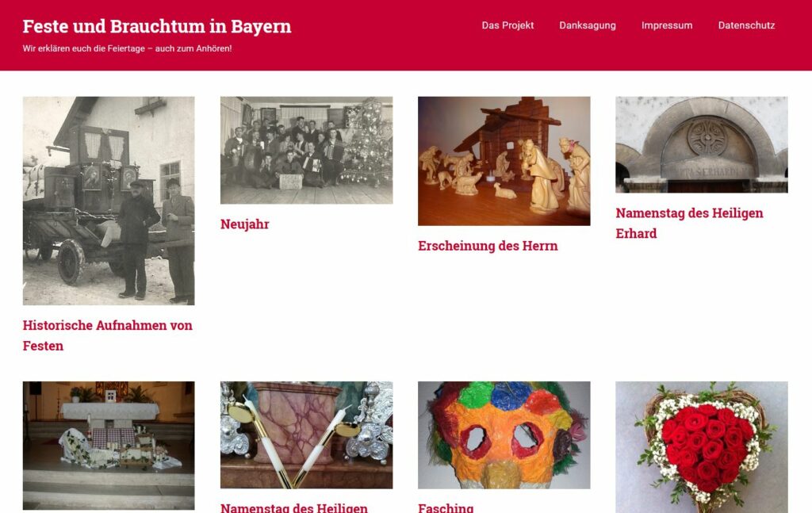Screen dimensions: 812x513
Task: Open the Datenschutz page
Action: pyautogui.click(x=746, y=25)
